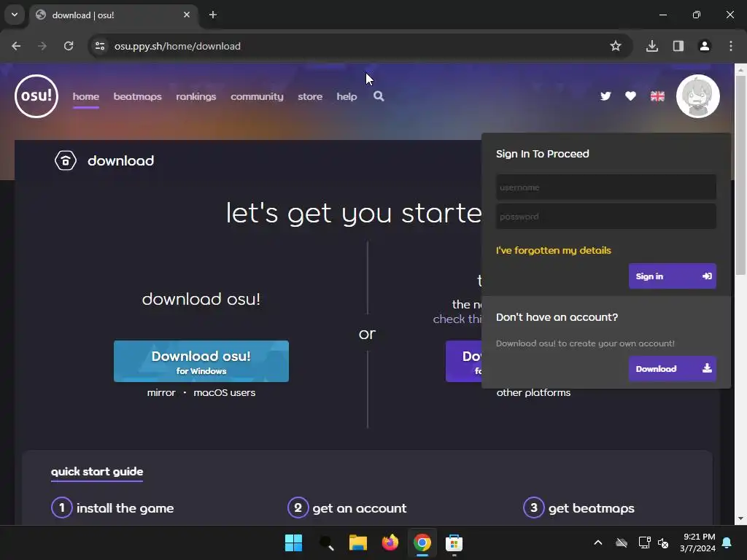Open the beatmaps menu
The image size is (747, 560).
coord(138,97)
